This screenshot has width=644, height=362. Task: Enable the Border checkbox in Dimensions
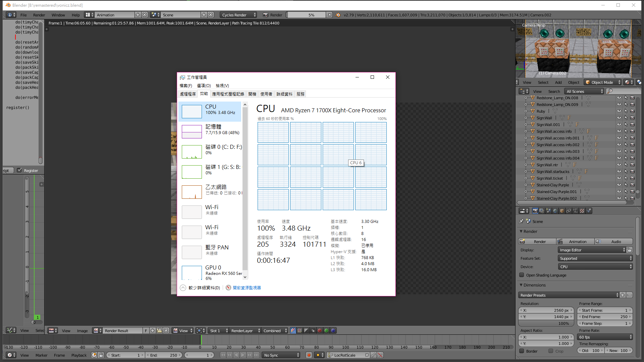522,351
